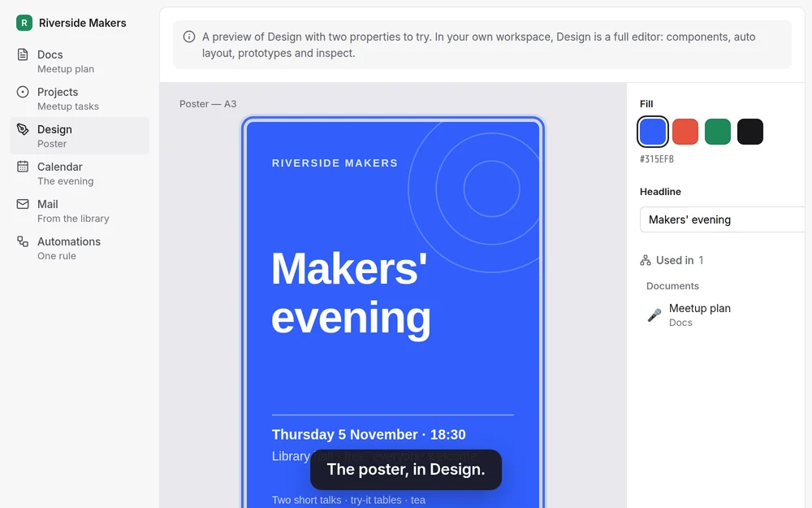Click the Documents section heading

[672, 285]
